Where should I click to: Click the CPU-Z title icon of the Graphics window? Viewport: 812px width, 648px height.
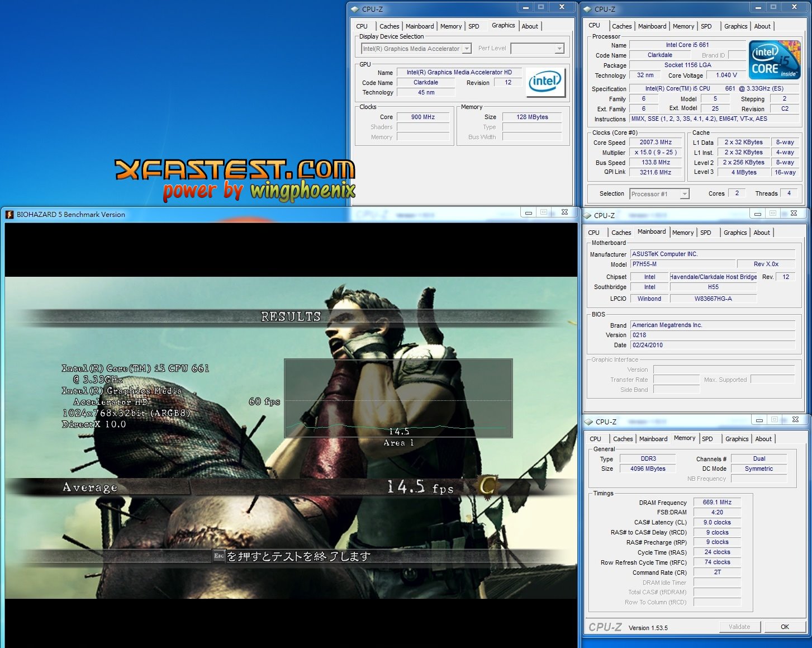click(x=355, y=9)
